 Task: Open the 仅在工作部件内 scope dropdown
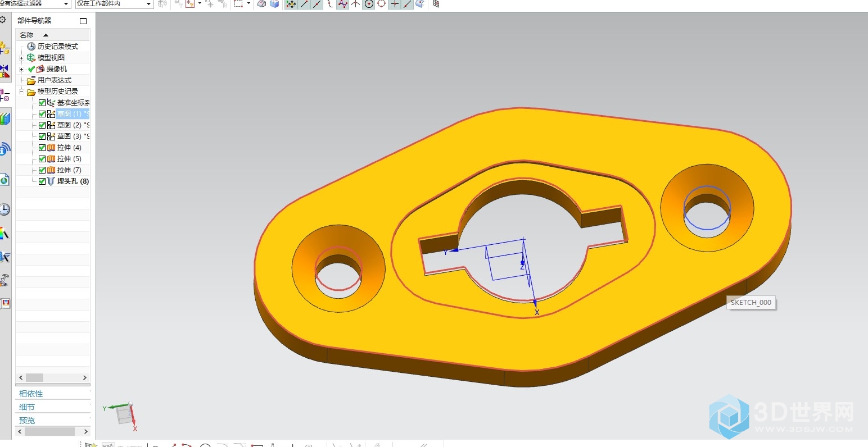point(149,4)
